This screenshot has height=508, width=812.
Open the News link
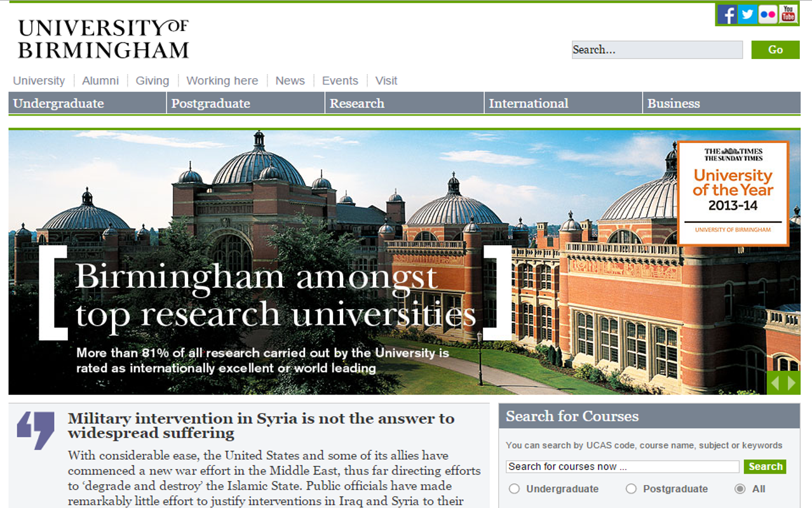(x=290, y=81)
